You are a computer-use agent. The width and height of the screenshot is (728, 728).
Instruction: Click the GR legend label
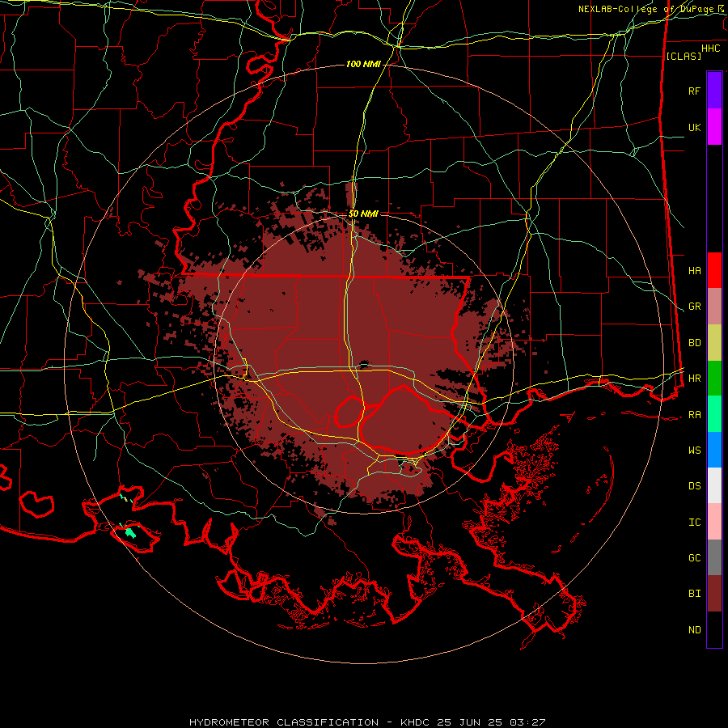[x=694, y=307]
